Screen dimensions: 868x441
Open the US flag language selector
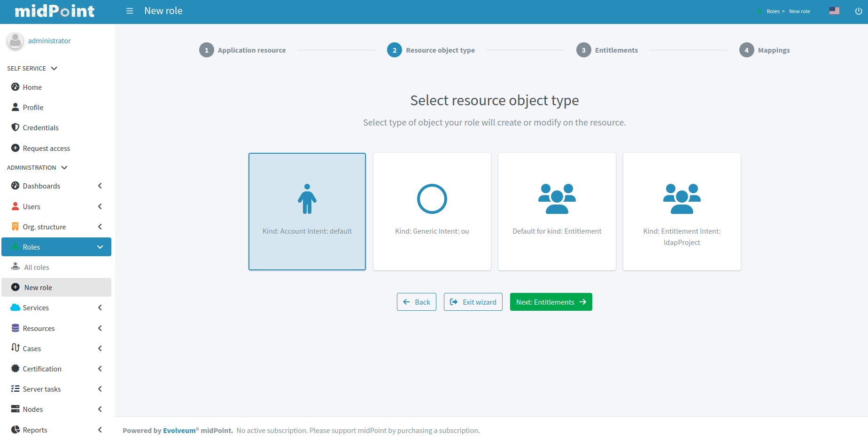coord(834,11)
